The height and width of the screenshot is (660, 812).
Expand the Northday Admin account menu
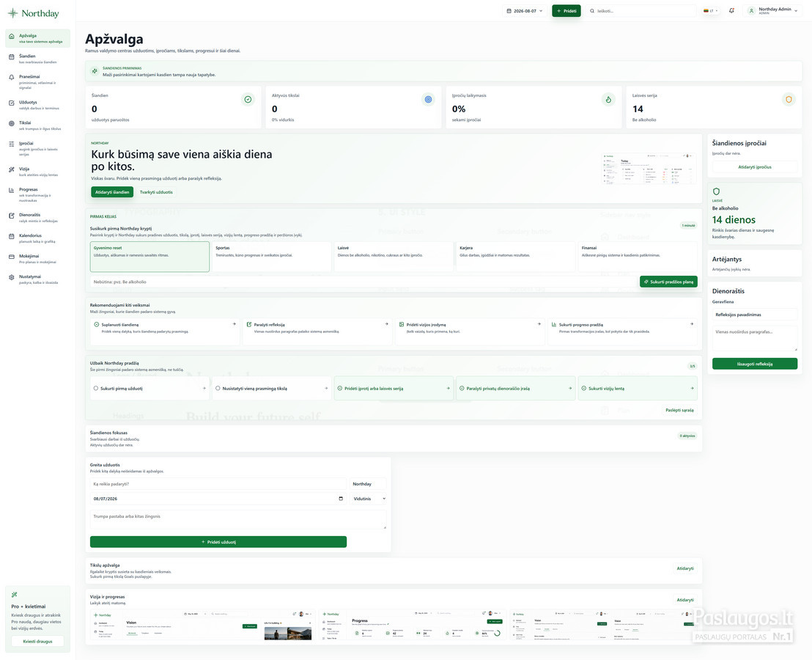pos(772,11)
